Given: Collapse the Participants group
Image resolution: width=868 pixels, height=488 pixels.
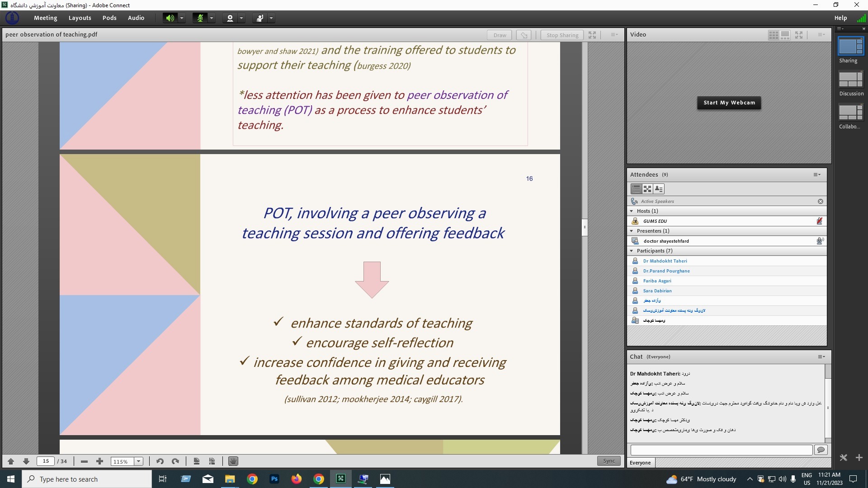Looking at the screenshot, I should click(x=632, y=251).
